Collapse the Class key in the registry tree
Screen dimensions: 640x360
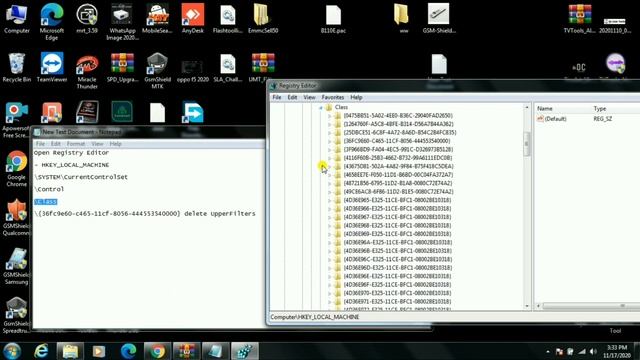(x=321, y=107)
